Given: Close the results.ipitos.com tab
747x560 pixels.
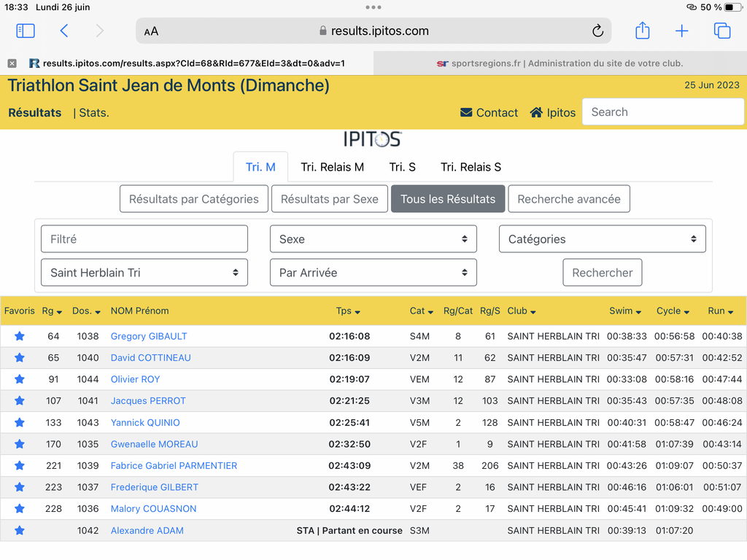Looking at the screenshot, I should 12,63.
